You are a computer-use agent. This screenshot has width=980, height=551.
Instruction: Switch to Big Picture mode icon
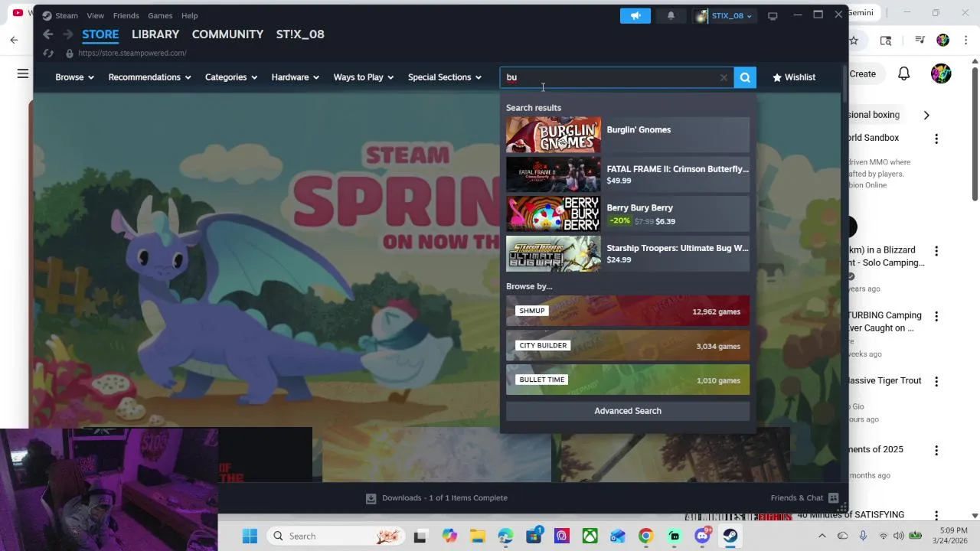(x=773, y=15)
